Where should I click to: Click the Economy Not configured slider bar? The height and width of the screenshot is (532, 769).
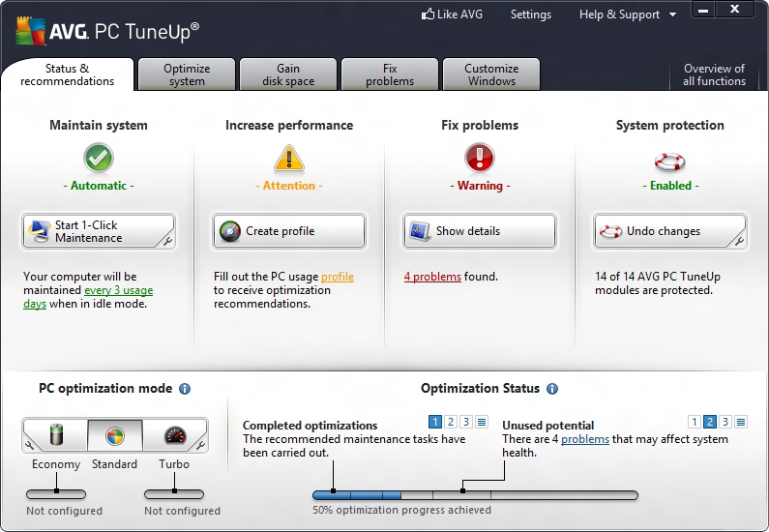pos(56,494)
